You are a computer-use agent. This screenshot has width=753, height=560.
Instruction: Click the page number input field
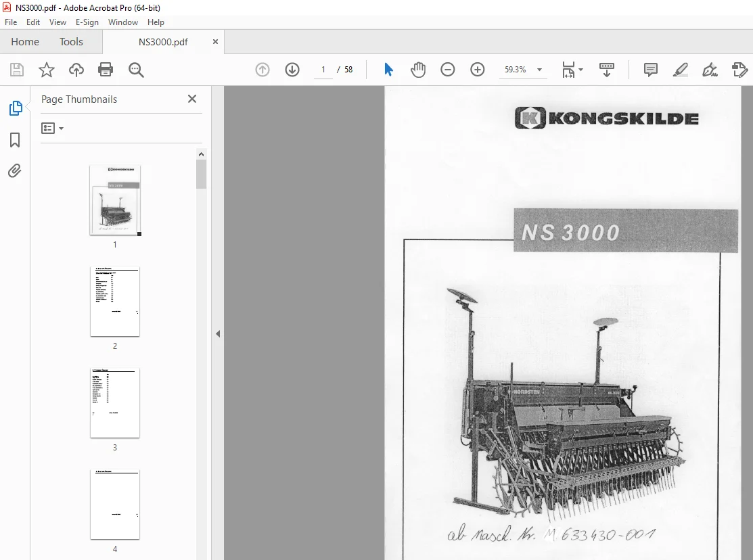323,70
